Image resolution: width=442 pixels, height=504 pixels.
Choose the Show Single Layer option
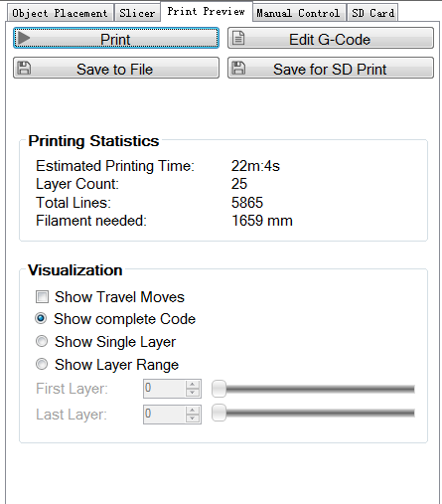pos(42,341)
